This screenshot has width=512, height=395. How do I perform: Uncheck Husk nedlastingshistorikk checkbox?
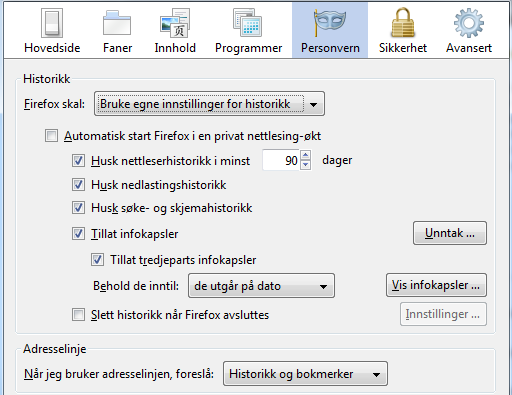click(x=78, y=184)
